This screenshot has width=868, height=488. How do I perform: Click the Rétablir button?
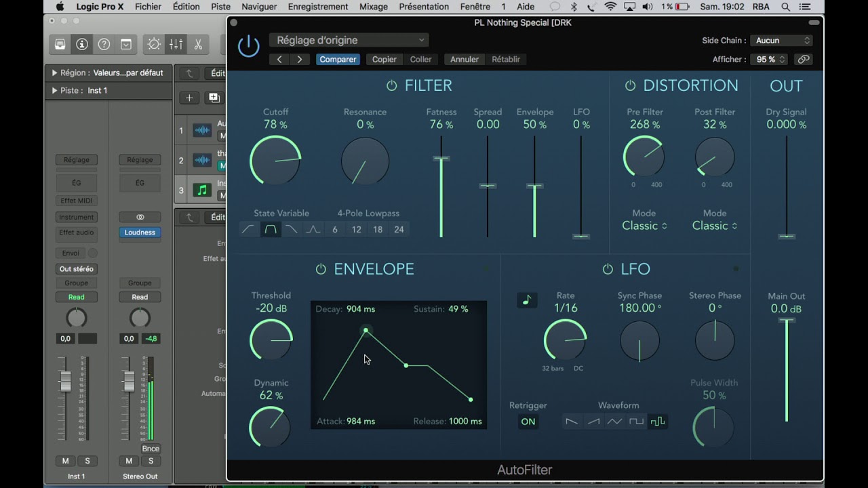[506, 60]
